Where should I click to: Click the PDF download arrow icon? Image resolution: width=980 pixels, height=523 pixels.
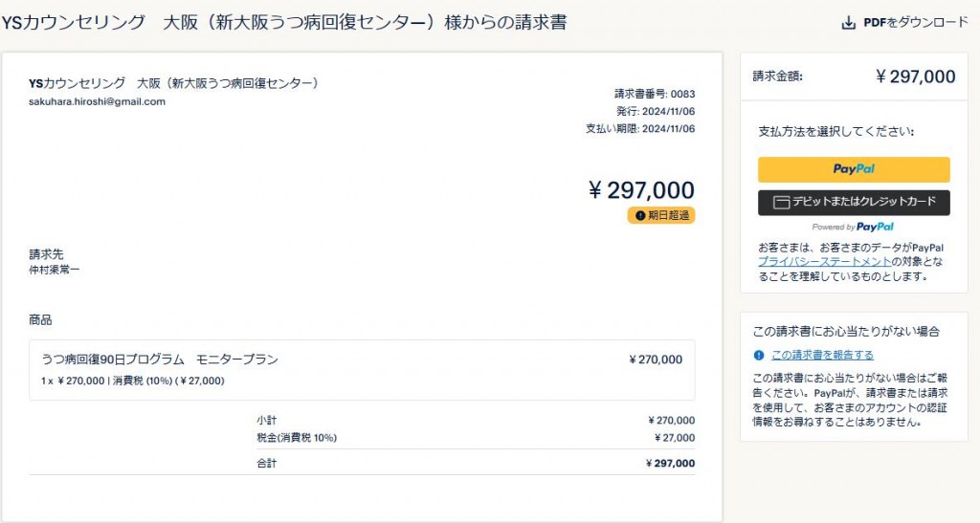[848, 23]
